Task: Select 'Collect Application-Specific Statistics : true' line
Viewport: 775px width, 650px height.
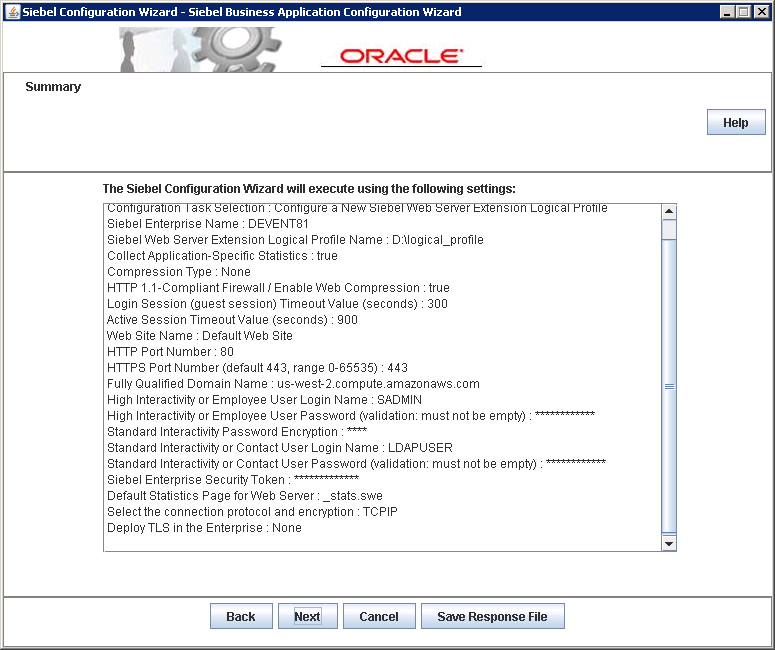Action: point(222,256)
